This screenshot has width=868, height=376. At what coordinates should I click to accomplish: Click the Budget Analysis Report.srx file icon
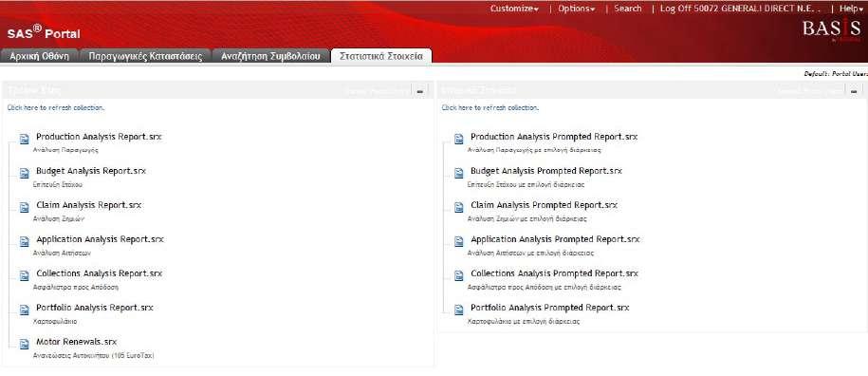coord(25,174)
